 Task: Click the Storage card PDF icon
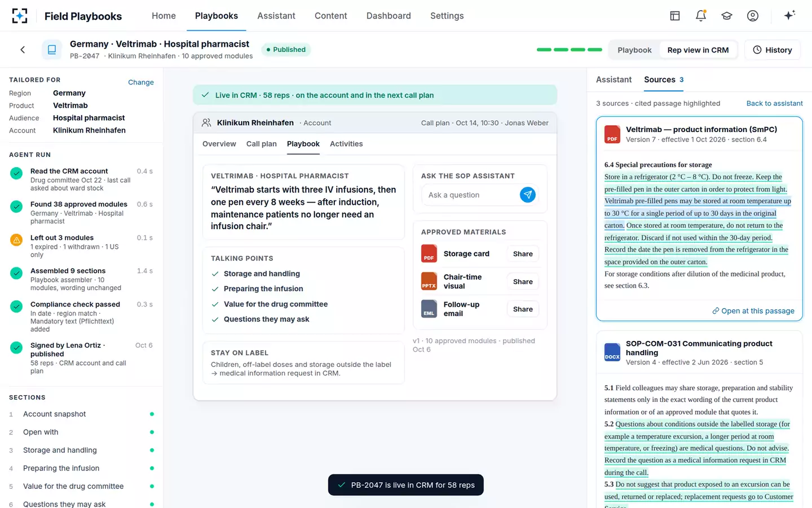coord(429,254)
